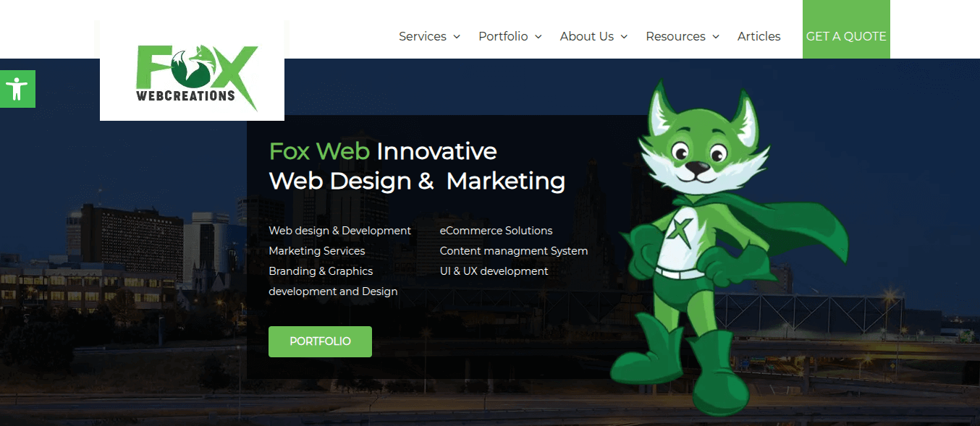Expand the Services dropdown chevron
Screen dimensions: 980x426
click(x=457, y=37)
